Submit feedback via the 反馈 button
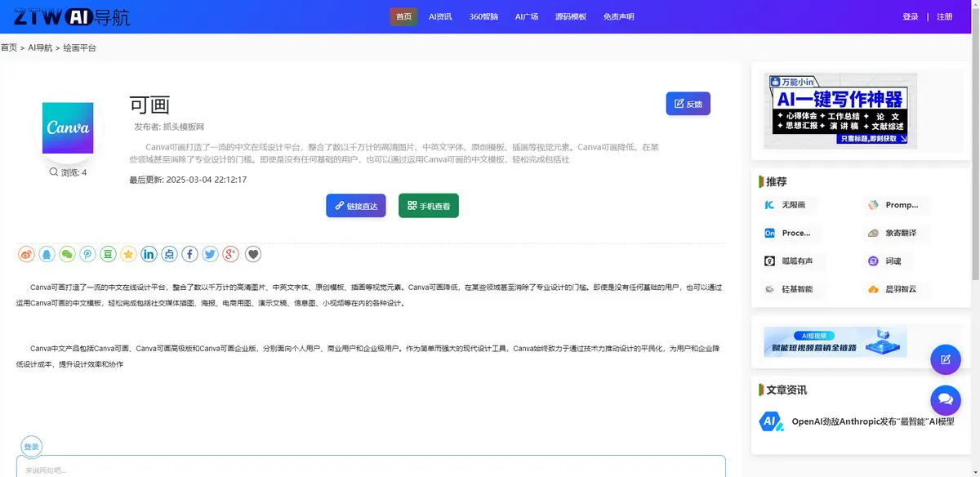 coord(688,103)
